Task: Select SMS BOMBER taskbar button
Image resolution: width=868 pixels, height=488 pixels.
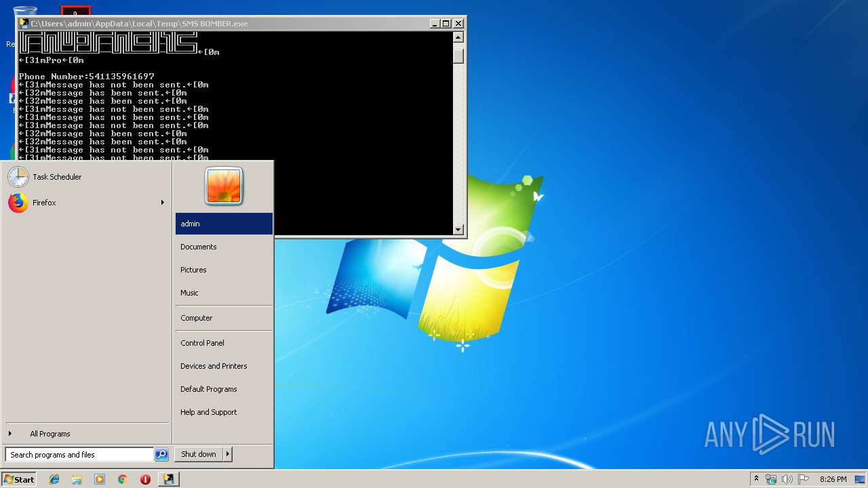Action: pyautogui.click(x=168, y=479)
